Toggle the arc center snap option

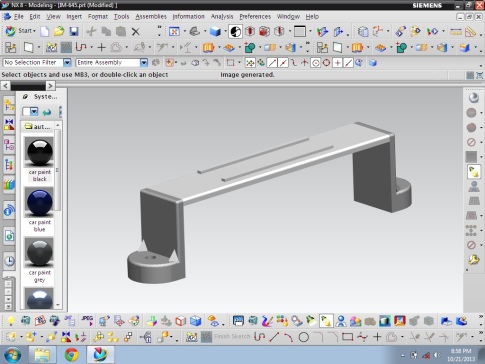coord(316,63)
